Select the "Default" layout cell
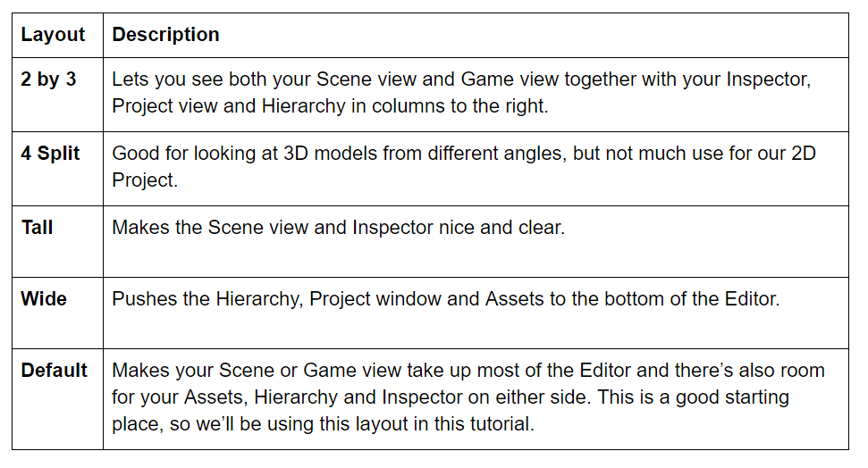This screenshot has width=868, height=468. [55, 370]
